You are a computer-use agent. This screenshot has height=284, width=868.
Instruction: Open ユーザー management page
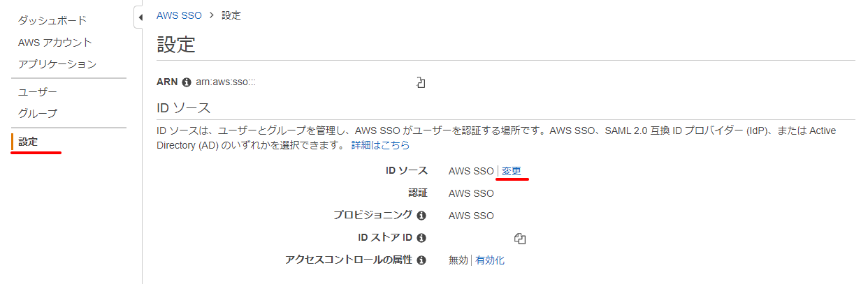[x=38, y=92]
